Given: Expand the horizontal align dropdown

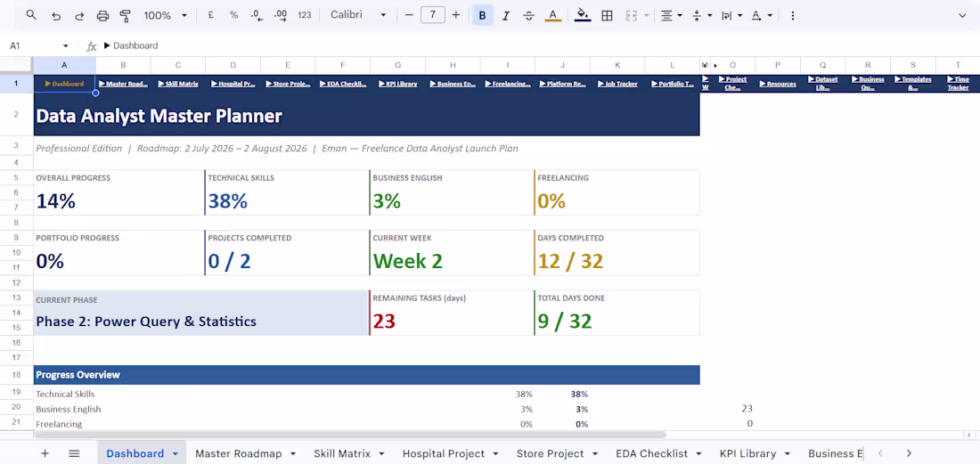Looking at the screenshot, I should click(671, 16).
